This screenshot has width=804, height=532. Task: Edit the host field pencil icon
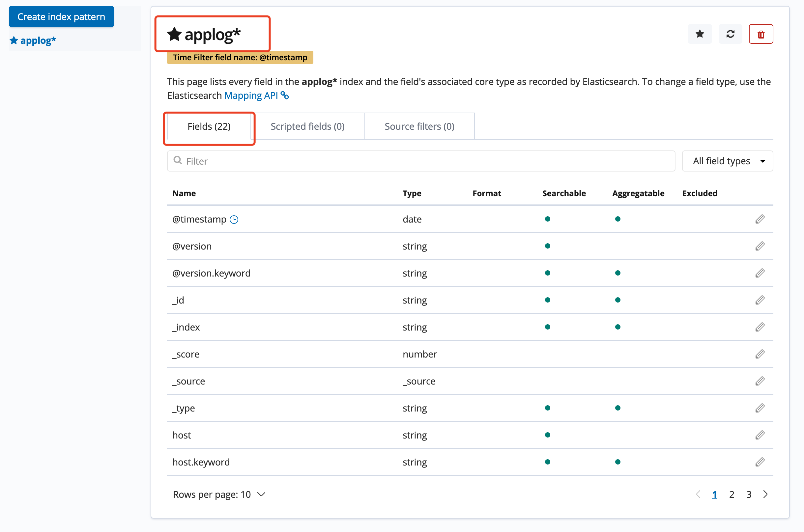760,435
